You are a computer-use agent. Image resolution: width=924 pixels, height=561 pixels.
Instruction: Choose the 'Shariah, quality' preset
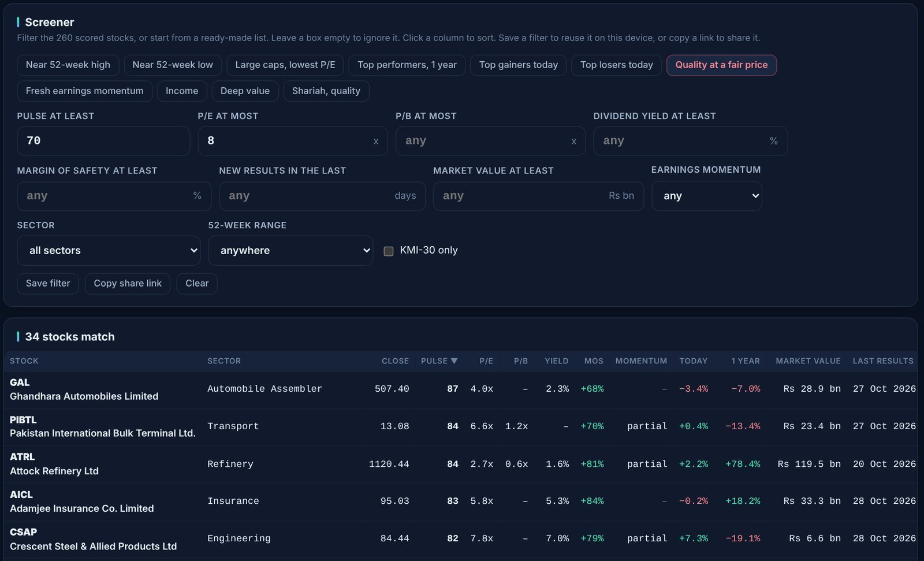(326, 91)
